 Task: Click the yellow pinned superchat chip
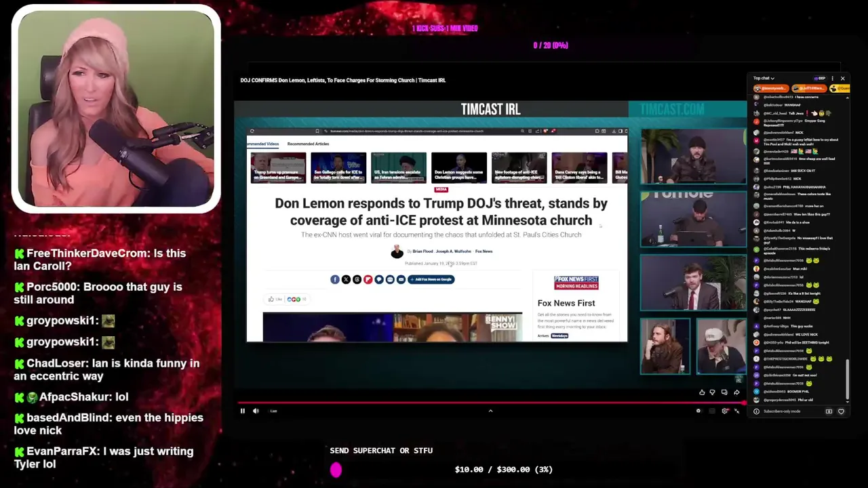839,88
